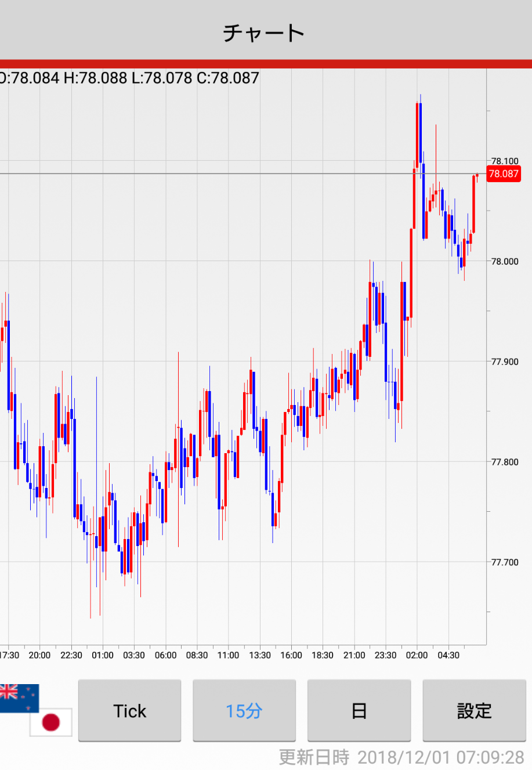
Task: Open the 設定 settings button
Action: click(474, 711)
